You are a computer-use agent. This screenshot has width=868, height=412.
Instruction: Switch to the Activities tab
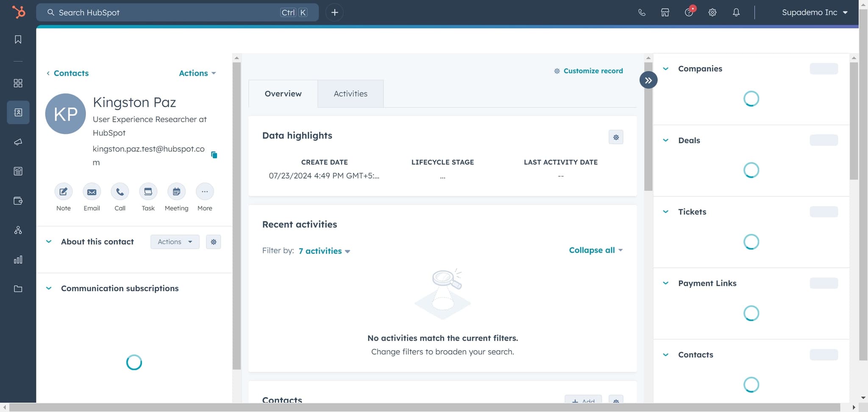[x=350, y=93]
